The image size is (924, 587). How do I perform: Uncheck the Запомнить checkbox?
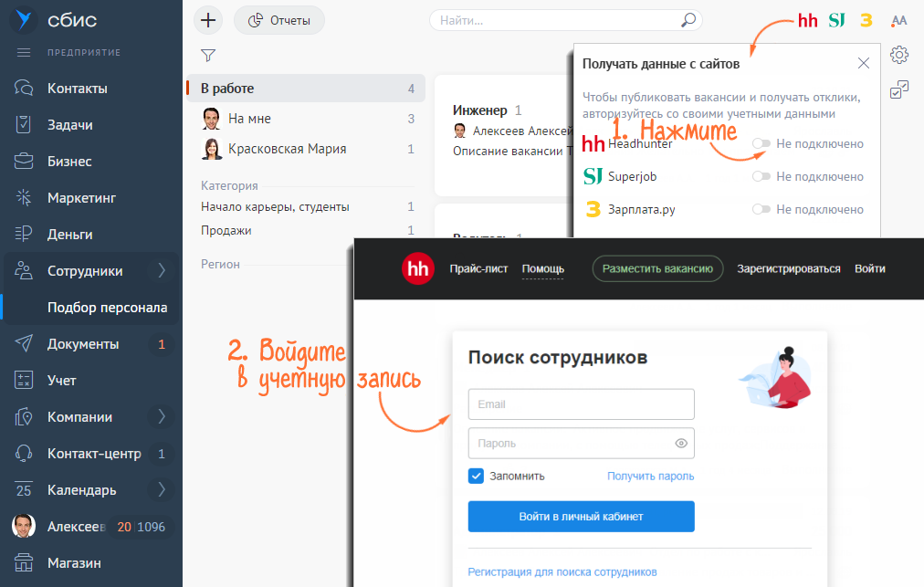(476, 476)
